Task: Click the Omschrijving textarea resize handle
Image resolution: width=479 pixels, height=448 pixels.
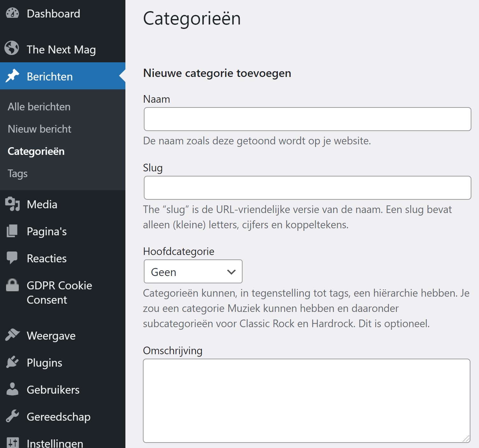Action: coord(466,438)
